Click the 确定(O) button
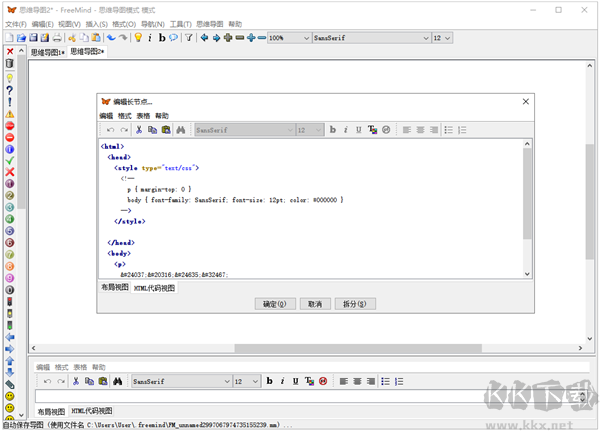 point(274,303)
